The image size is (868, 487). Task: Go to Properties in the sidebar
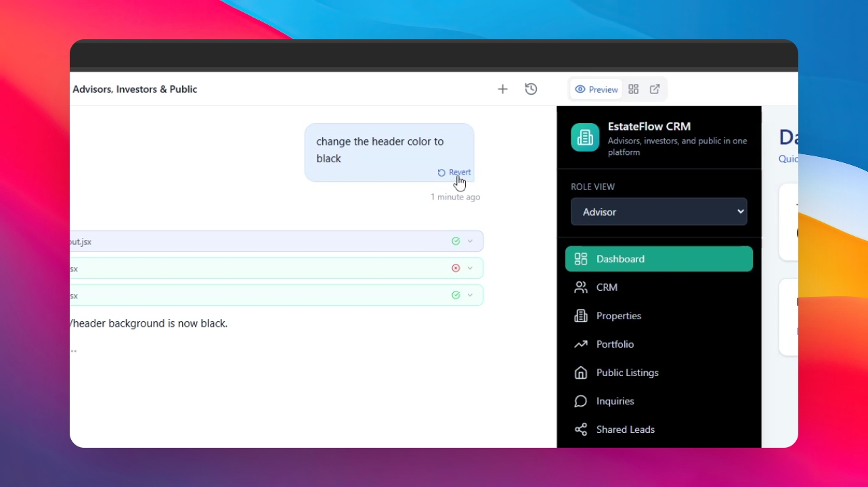pos(617,316)
